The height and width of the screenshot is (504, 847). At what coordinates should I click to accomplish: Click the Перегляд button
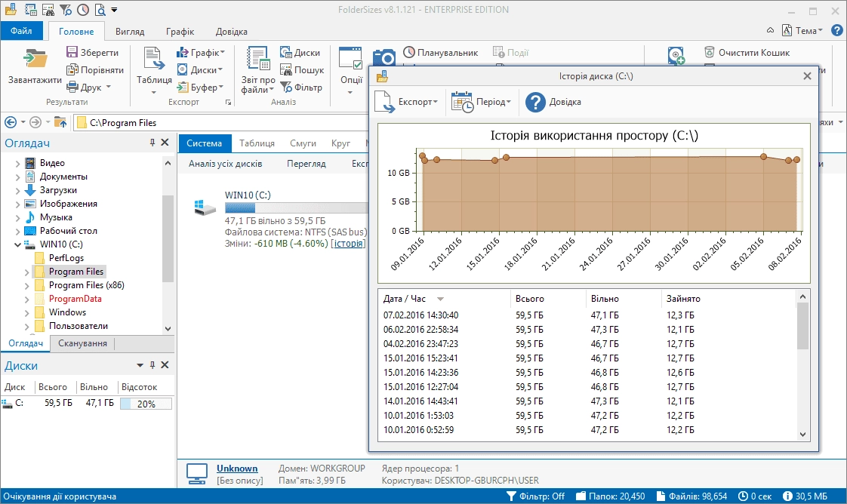pyautogui.click(x=306, y=164)
